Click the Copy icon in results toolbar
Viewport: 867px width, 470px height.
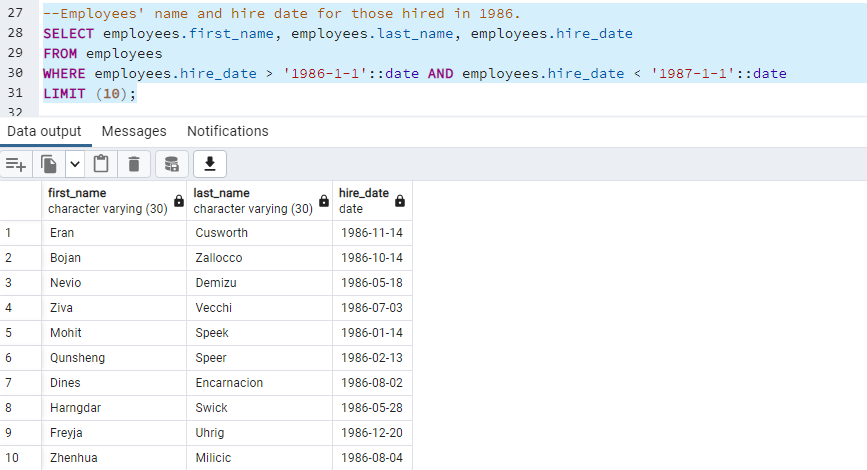pyautogui.click(x=49, y=164)
